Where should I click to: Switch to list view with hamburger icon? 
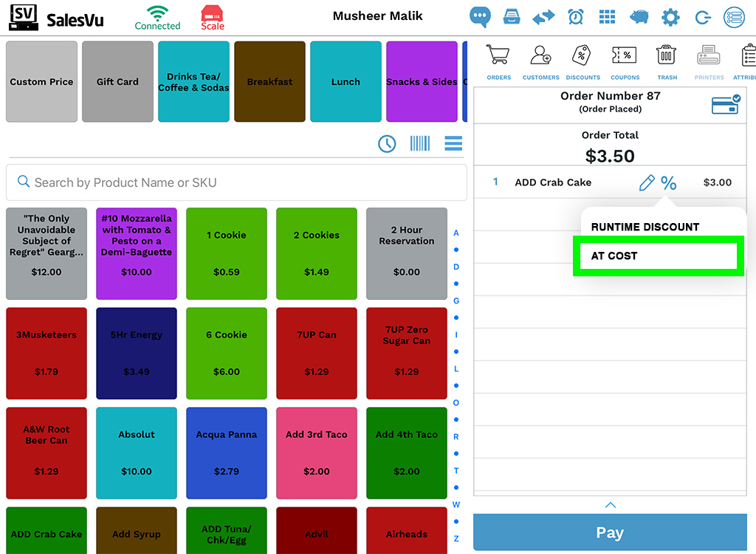pyautogui.click(x=453, y=143)
